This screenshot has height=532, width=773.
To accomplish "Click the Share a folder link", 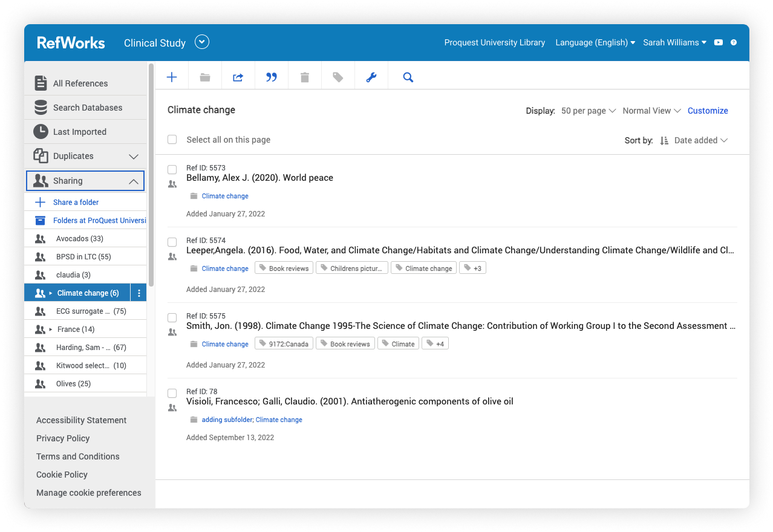I will (76, 203).
